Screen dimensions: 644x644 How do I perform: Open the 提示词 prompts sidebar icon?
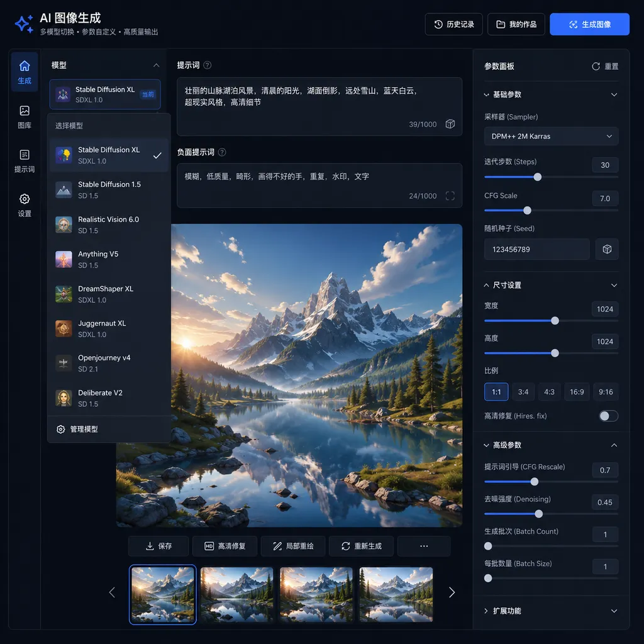25,160
